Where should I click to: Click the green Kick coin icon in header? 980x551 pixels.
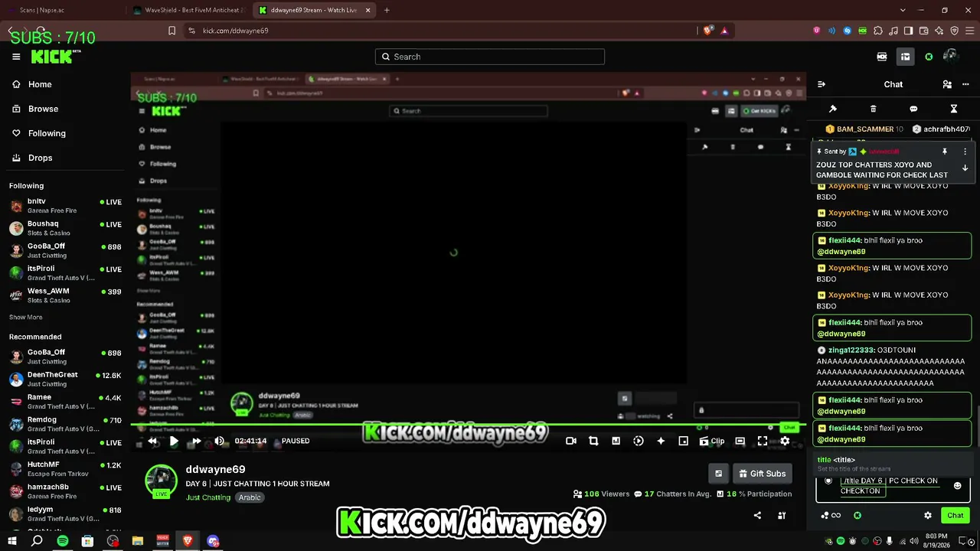point(929,57)
